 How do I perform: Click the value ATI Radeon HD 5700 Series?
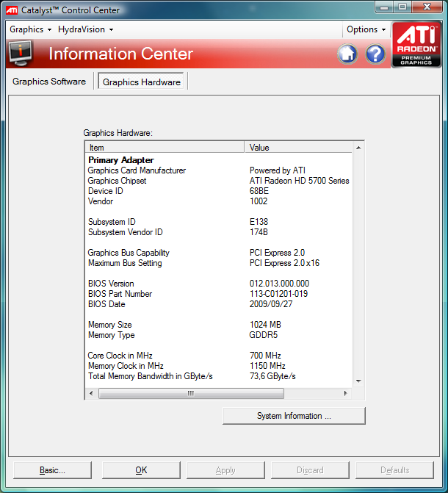300,181
